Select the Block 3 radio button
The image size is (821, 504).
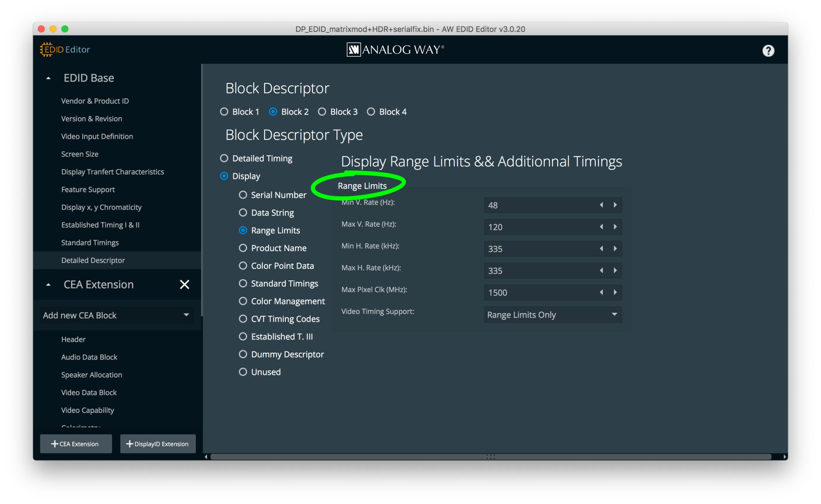(x=322, y=112)
